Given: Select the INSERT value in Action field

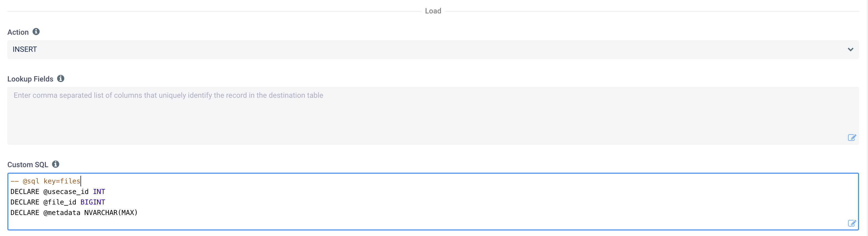Looking at the screenshot, I should click(x=25, y=49).
